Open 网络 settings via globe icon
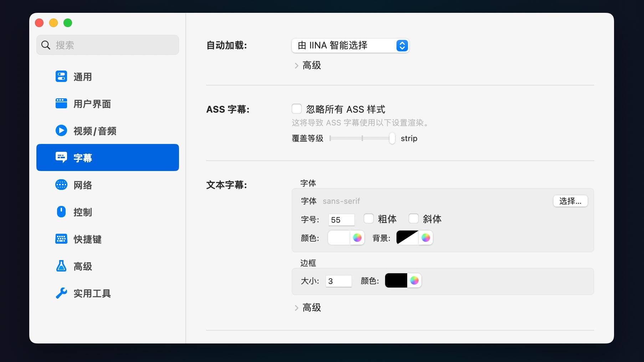The height and width of the screenshot is (362, 644). click(x=61, y=185)
